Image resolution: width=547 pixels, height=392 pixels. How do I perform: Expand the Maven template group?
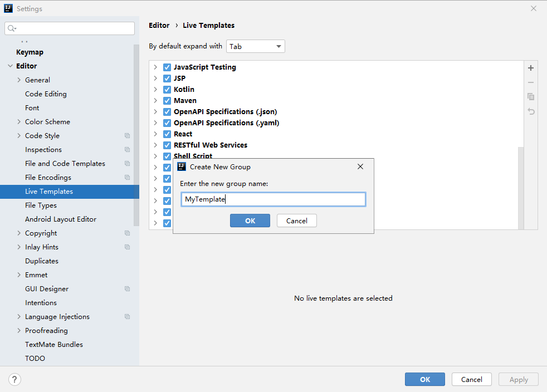coord(156,101)
